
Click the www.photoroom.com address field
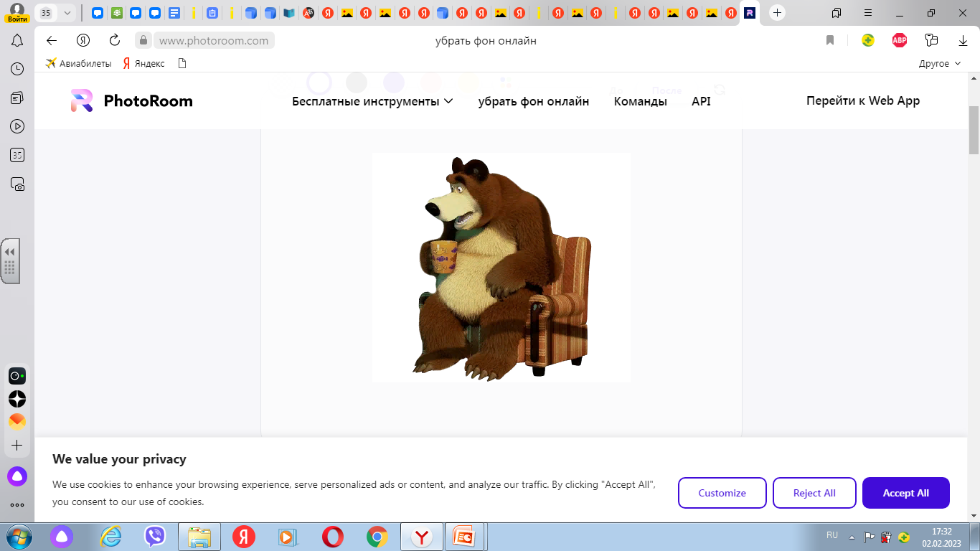click(214, 41)
